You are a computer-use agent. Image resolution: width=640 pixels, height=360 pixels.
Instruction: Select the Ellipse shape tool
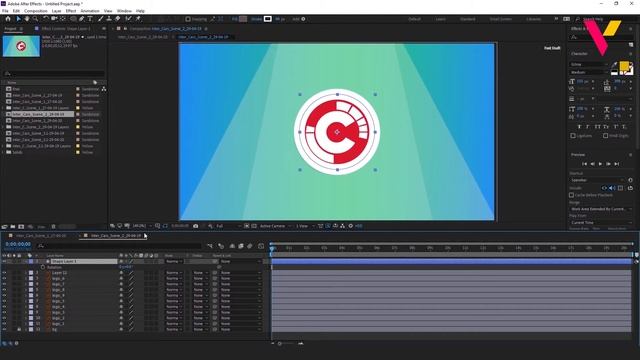pyautogui.click(x=73, y=19)
